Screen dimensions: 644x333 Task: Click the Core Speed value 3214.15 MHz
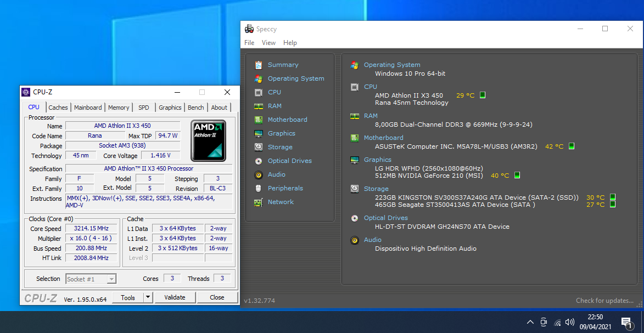point(91,229)
